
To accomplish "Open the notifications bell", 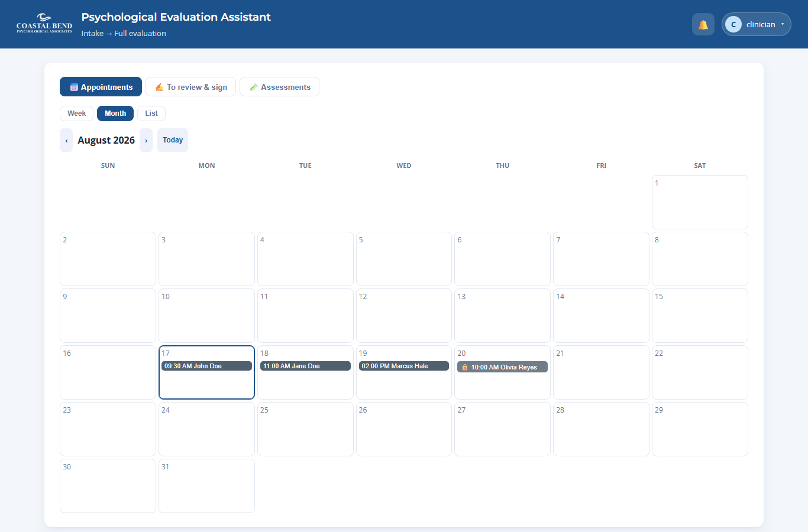I will click(x=703, y=24).
